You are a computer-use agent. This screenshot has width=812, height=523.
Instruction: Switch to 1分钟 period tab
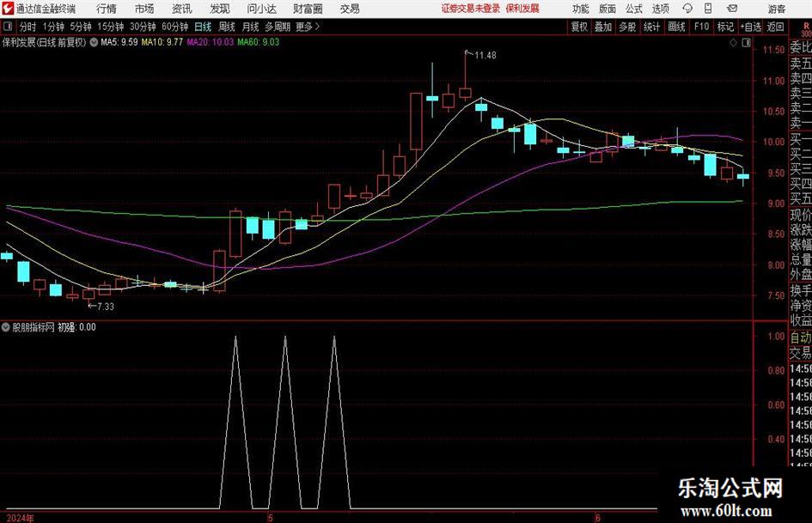(x=53, y=27)
